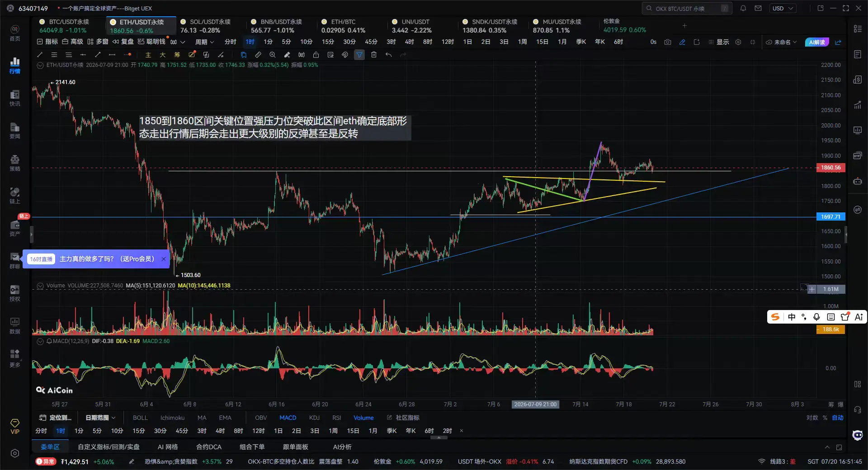This screenshot has width=868, height=470.
Task: Open the ruler measure tool
Action: 258,55
